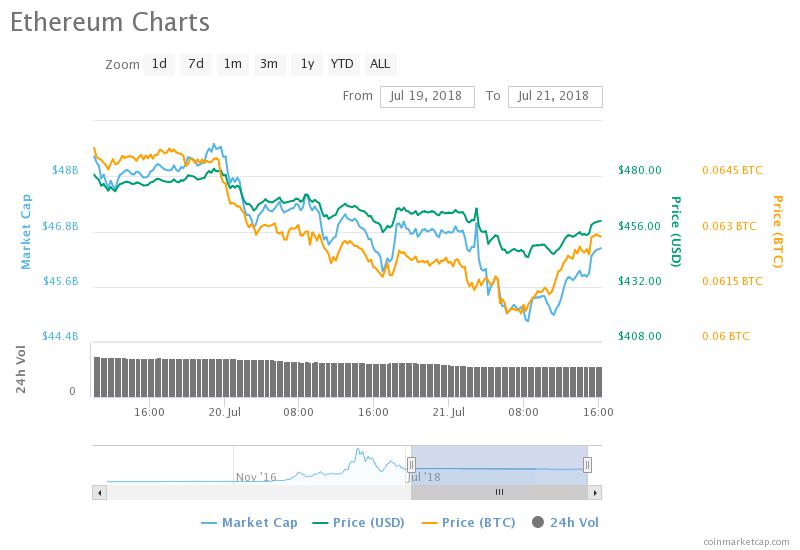Select the 3m zoom range

(x=269, y=64)
